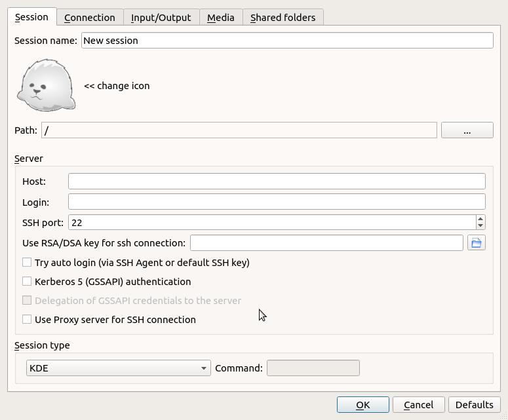Open the KDE session type dropdown

click(x=118, y=368)
